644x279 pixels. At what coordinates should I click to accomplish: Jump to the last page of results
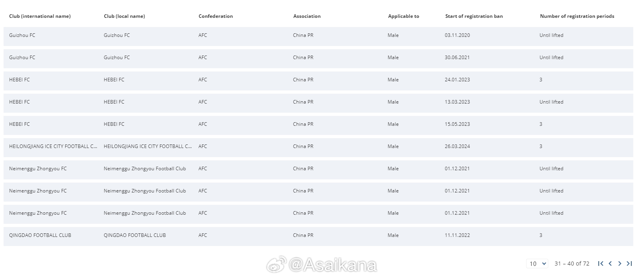[x=629, y=264]
